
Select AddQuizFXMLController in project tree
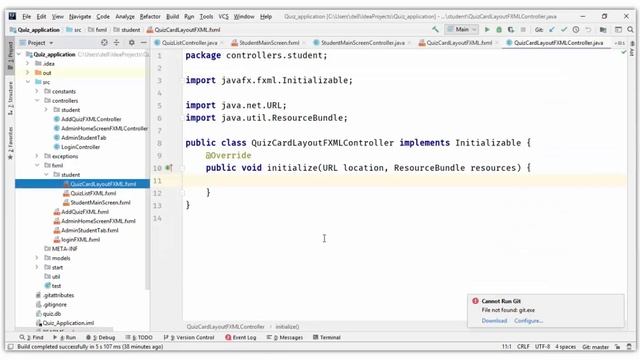91,119
